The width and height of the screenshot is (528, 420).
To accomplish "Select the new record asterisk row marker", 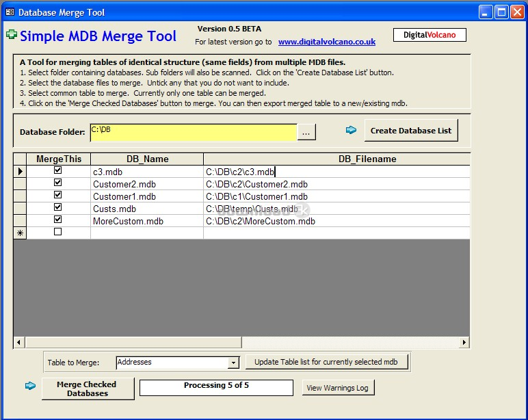I will tap(20, 233).
